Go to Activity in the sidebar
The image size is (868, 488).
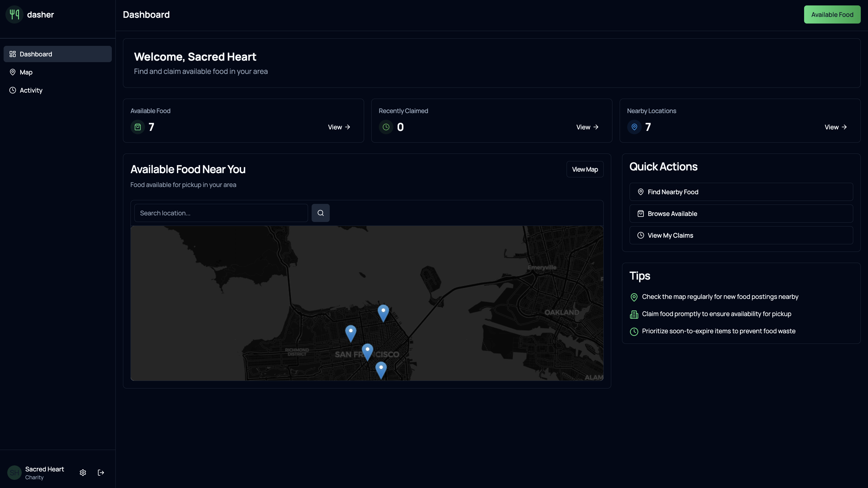click(31, 90)
